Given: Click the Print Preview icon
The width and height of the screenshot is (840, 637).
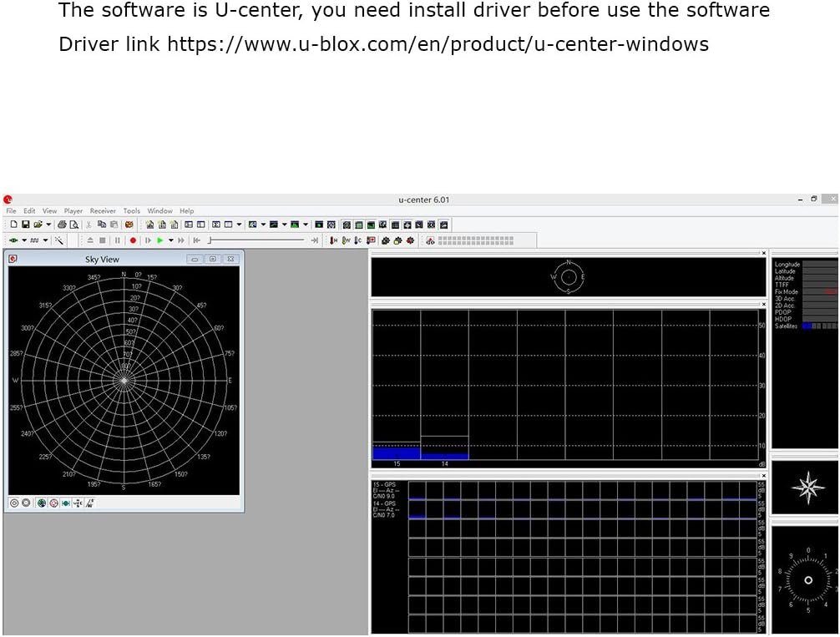Looking at the screenshot, I should 74,225.
